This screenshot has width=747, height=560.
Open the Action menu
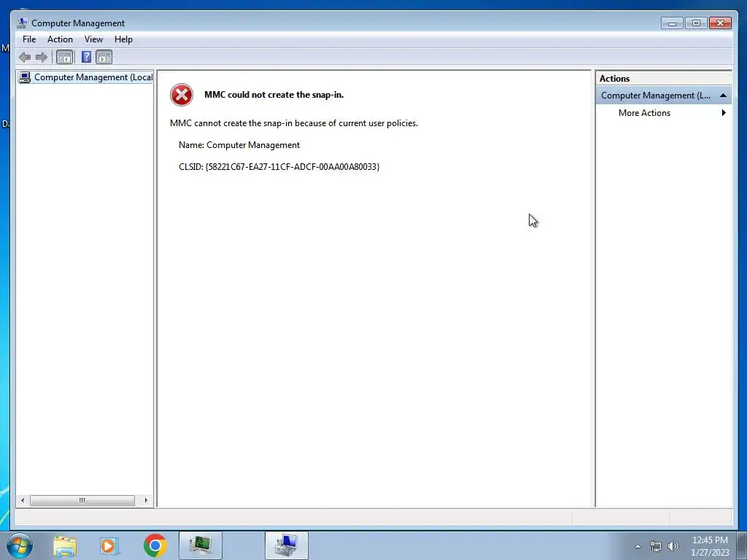click(x=60, y=39)
